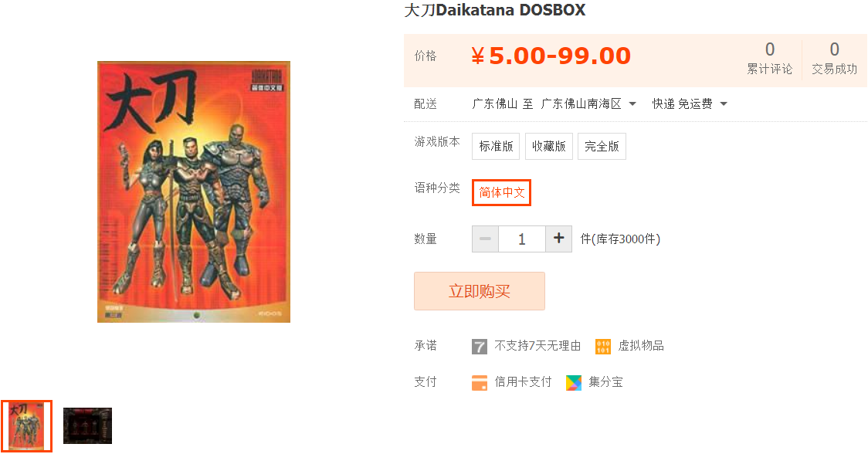Increase quantity with the plus button
868x454 pixels.
click(558, 239)
